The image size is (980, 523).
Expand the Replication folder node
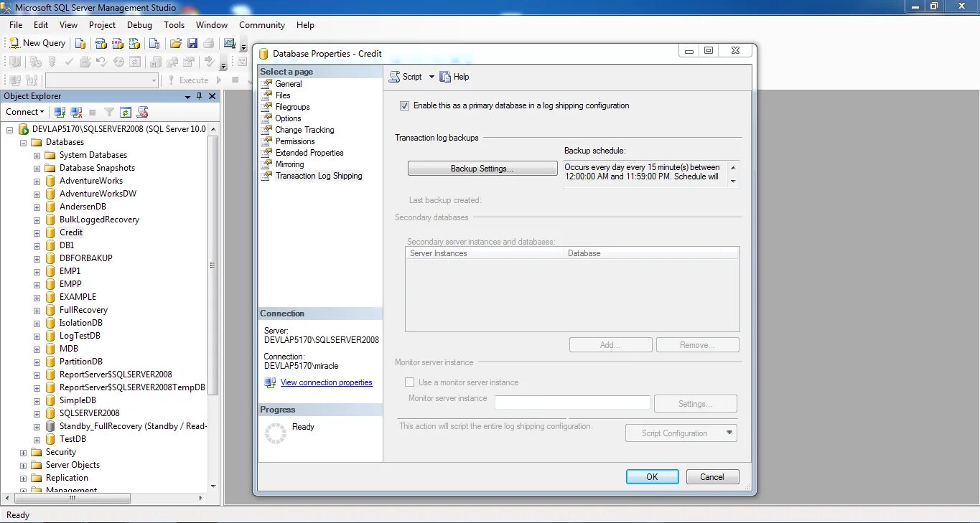23,478
